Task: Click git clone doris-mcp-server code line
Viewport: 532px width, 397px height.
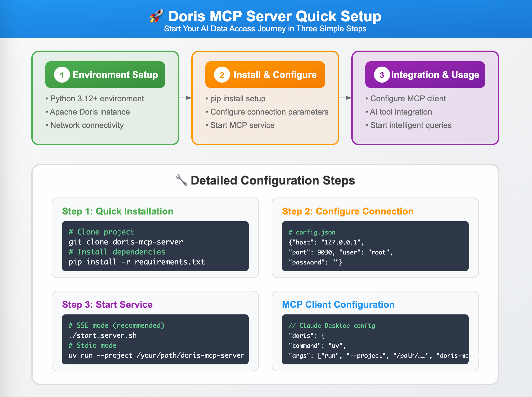Action: [x=126, y=242]
